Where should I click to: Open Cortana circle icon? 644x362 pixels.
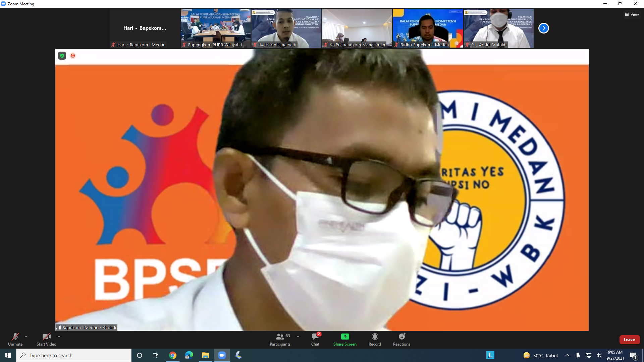pos(140,355)
